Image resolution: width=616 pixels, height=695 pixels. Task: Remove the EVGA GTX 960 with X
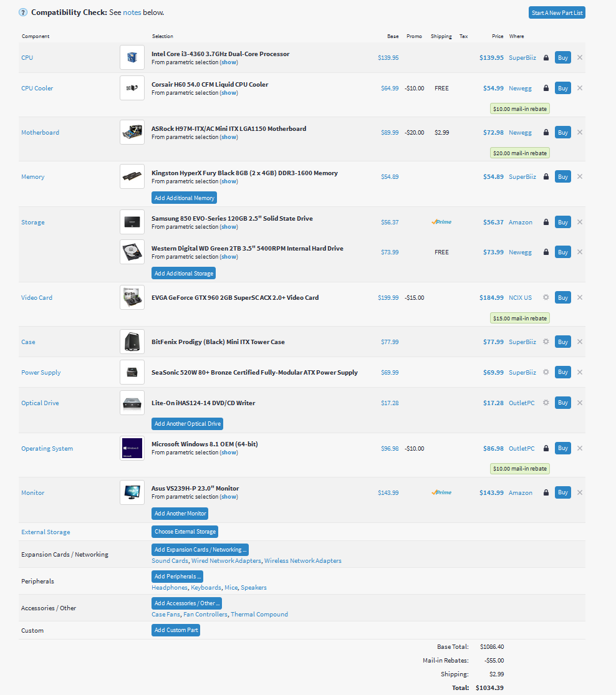[x=580, y=297]
